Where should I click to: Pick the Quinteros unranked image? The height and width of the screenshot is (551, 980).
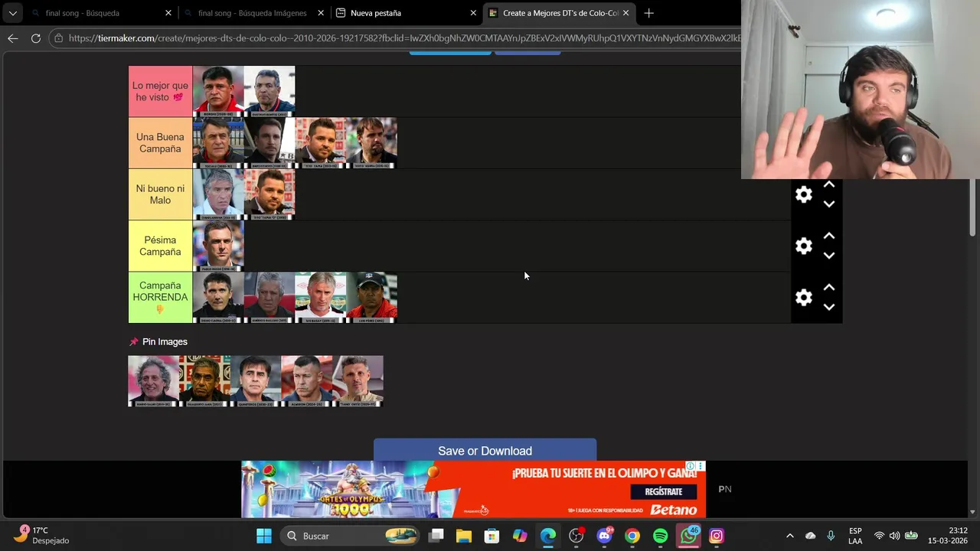[x=256, y=381]
